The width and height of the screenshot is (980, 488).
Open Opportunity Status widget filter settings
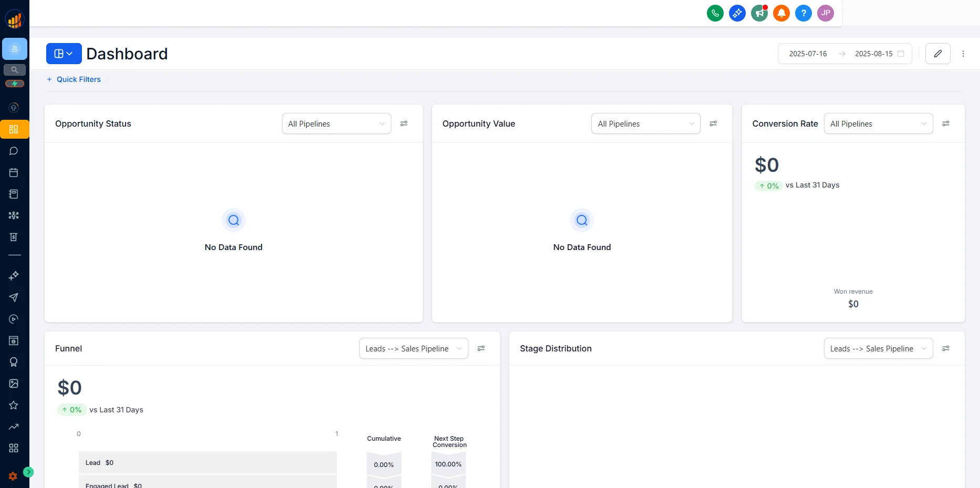point(404,124)
